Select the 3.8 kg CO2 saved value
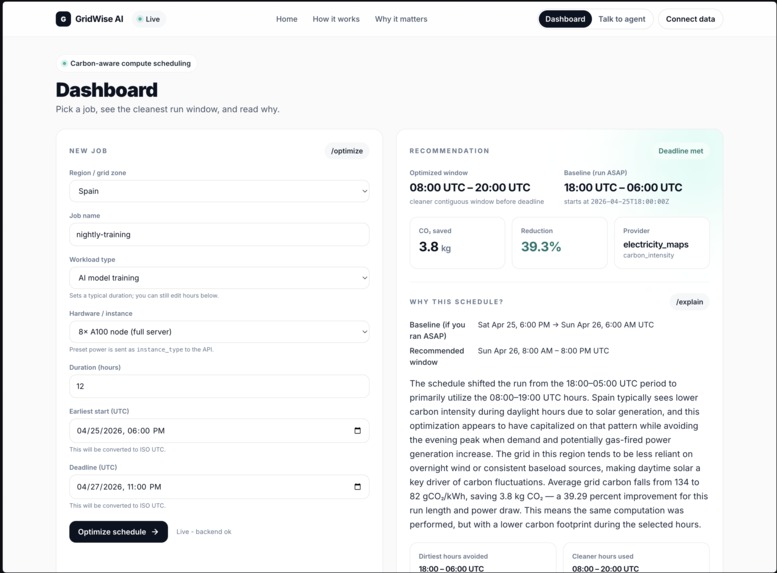Image resolution: width=777 pixels, height=573 pixels. tap(435, 246)
